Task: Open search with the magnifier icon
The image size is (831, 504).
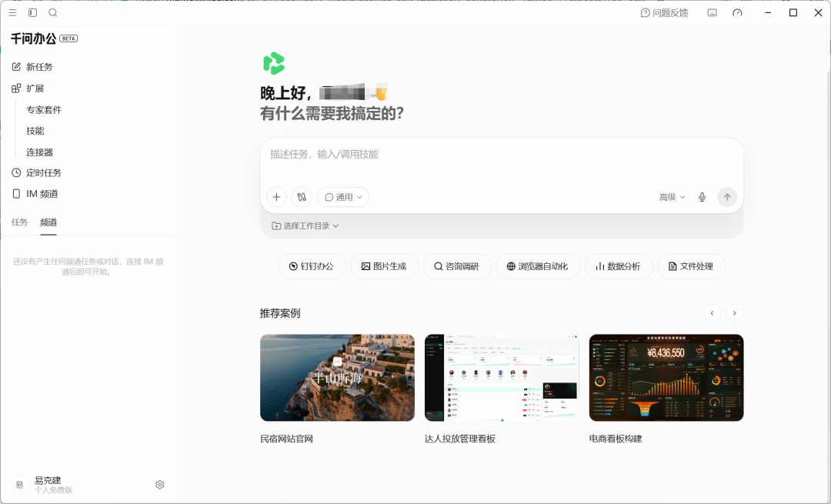Action: (52, 13)
